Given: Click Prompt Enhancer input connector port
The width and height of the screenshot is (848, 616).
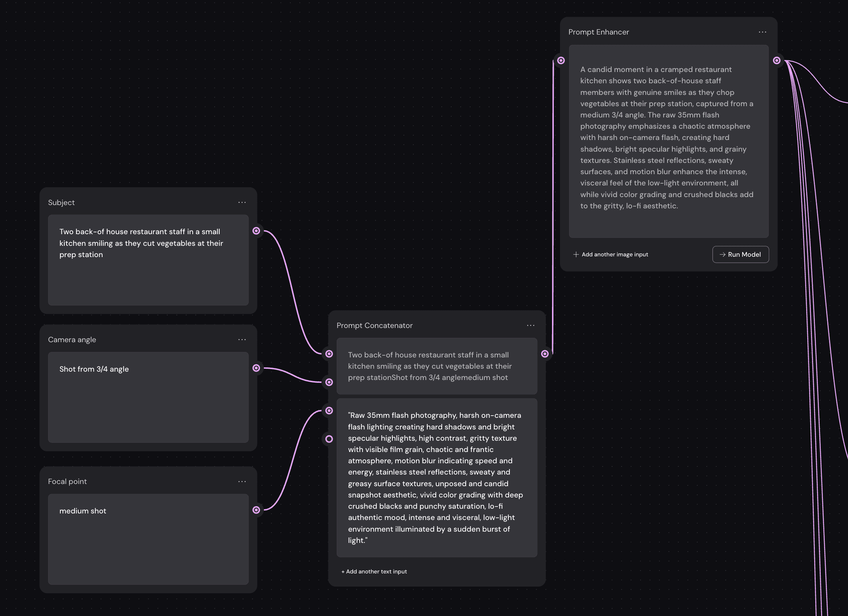Looking at the screenshot, I should point(561,61).
